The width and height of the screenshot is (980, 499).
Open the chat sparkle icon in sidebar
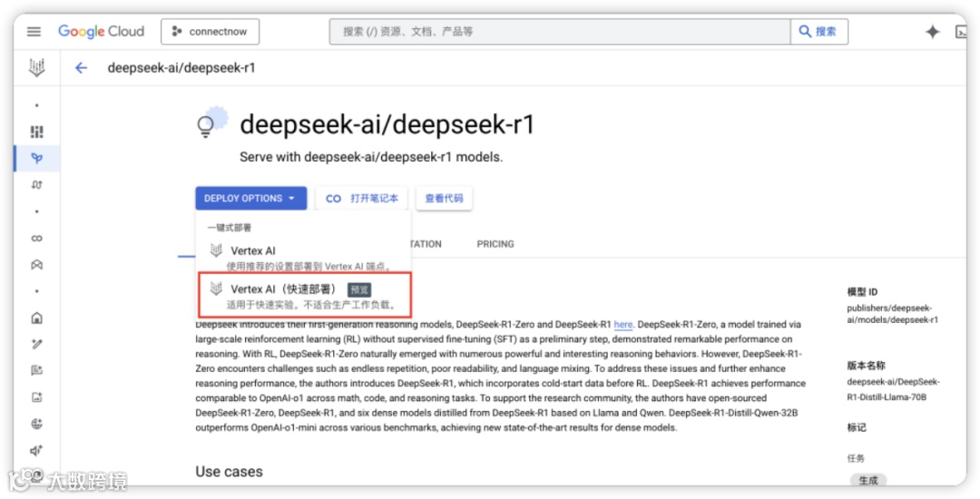(37, 370)
